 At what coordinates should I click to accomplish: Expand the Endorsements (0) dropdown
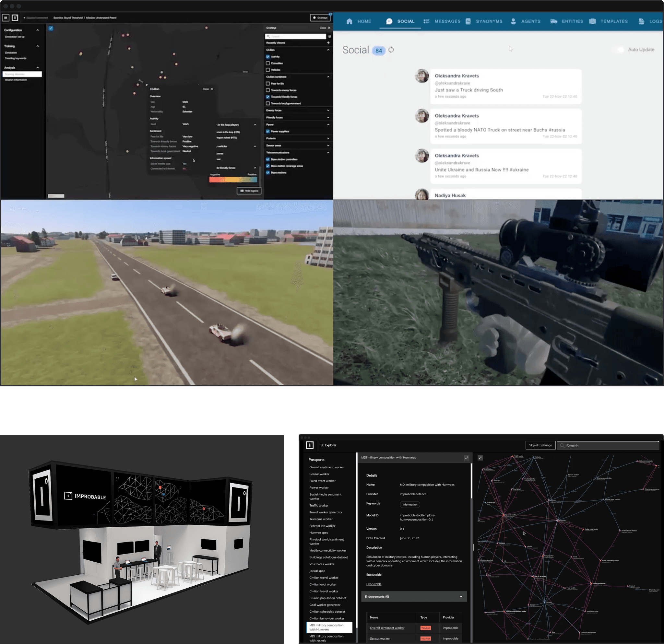pyautogui.click(x=414, y=597)
